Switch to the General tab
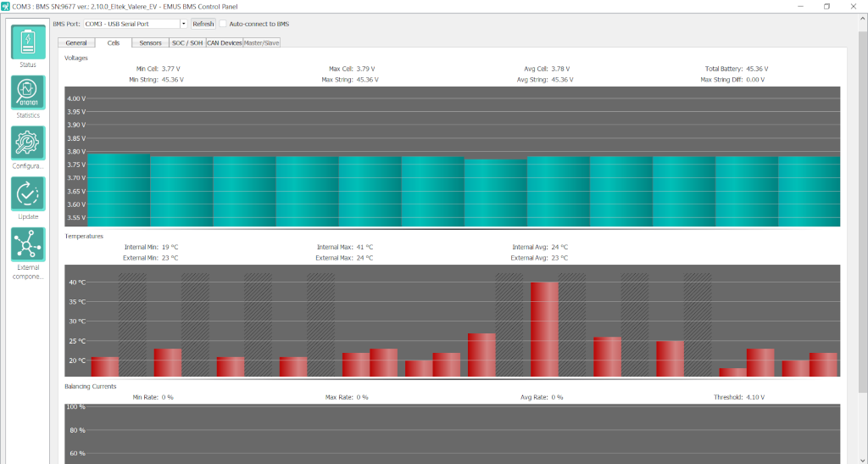This screenshot has height=464, width=868. (76, 42)
